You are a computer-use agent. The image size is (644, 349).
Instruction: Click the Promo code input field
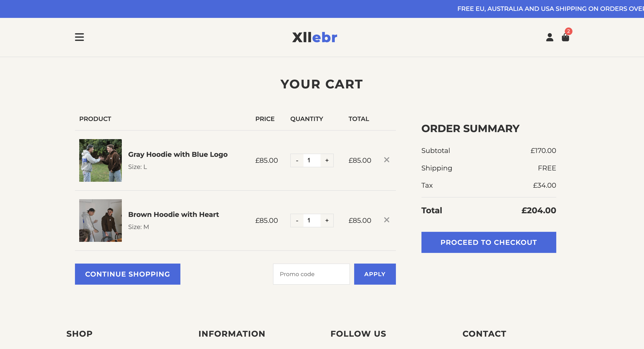[311, 274]
